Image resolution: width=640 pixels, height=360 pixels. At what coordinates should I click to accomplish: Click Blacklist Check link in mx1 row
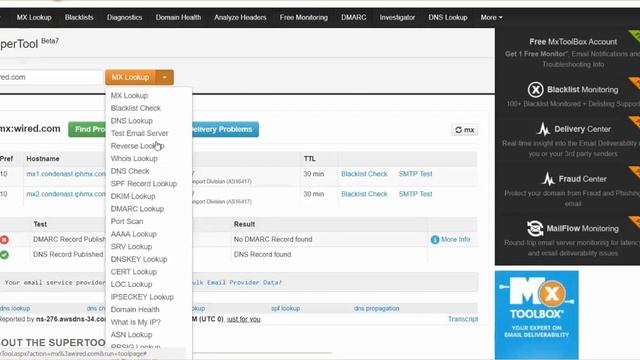click(x=364, y=174)
